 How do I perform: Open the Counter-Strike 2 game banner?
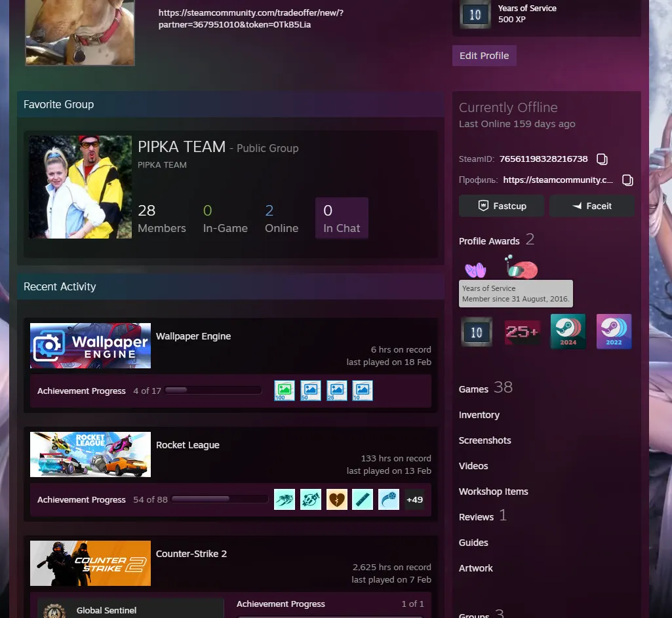coord(90,563)
